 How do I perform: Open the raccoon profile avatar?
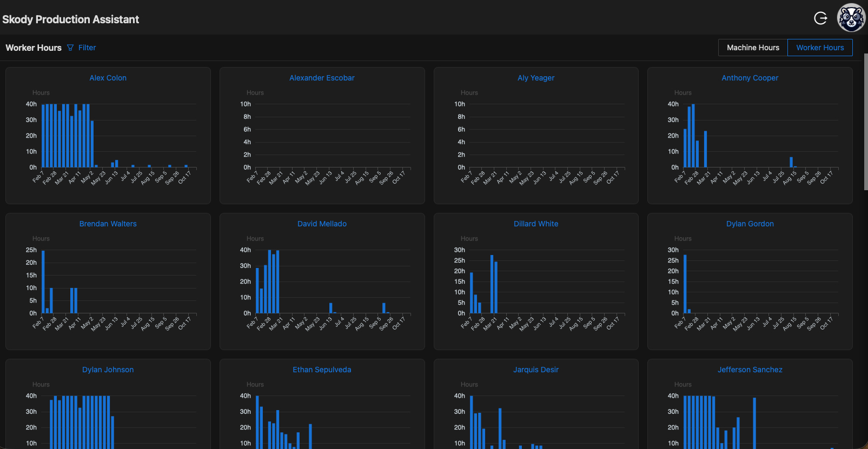851,18
